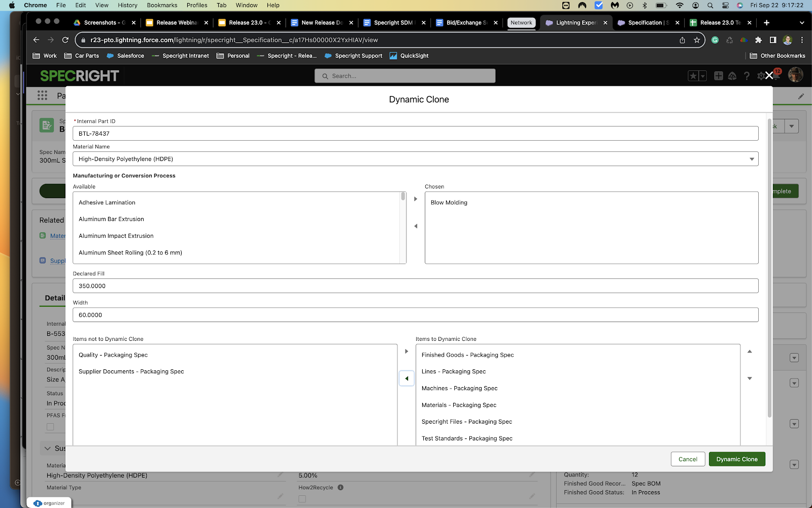
Task: Move selected clone item up in order
Action: 750,351
